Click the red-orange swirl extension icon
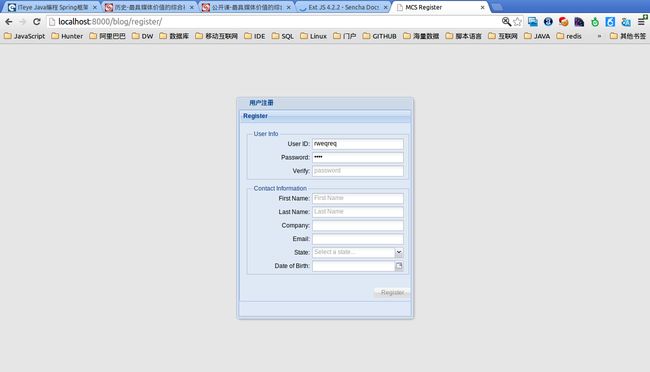 (x=563, y=22)
